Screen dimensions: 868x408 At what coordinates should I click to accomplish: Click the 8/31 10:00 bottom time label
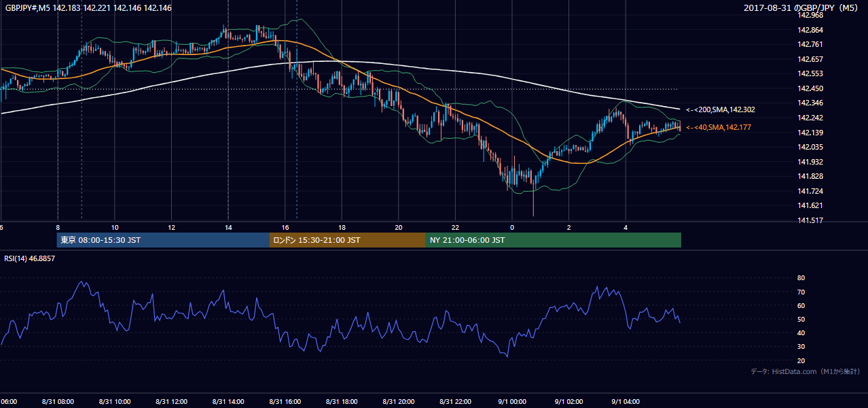(x=114, y=402)
